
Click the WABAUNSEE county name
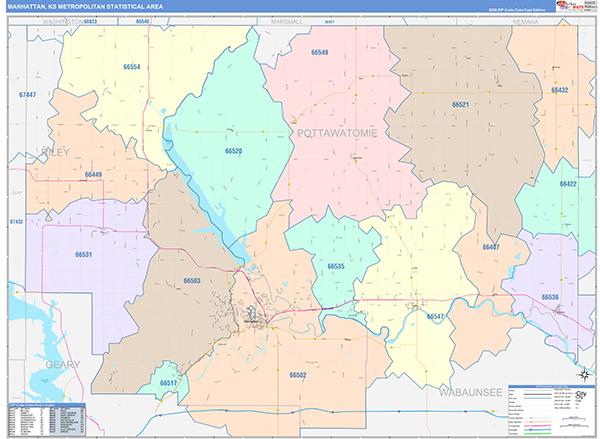pyautogui.click(x=470, y=393)
